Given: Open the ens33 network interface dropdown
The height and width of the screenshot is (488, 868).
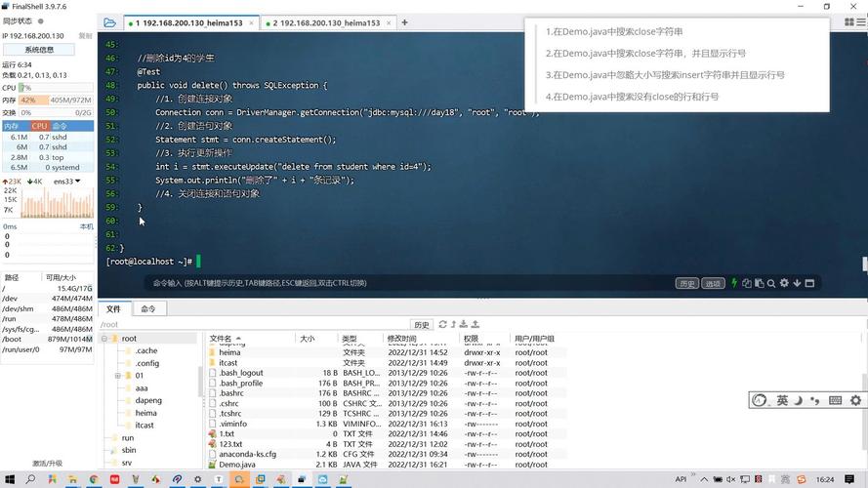Looking at the screenshot, I should pos(67,182).
